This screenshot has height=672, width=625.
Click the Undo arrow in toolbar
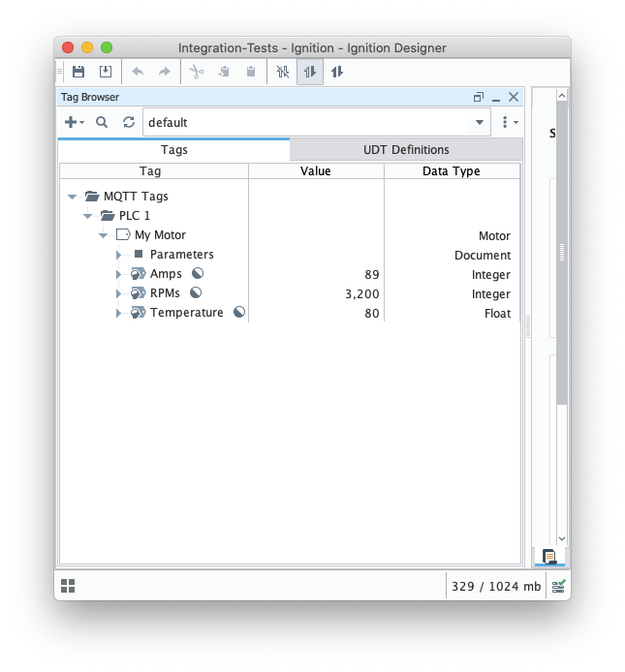138,72
